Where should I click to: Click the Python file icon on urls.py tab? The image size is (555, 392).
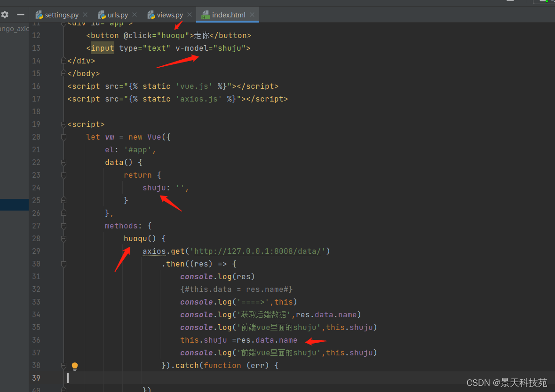tap(102, 15)
